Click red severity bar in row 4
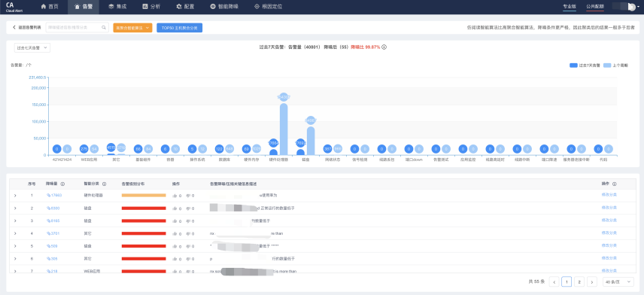 (144, 233)
